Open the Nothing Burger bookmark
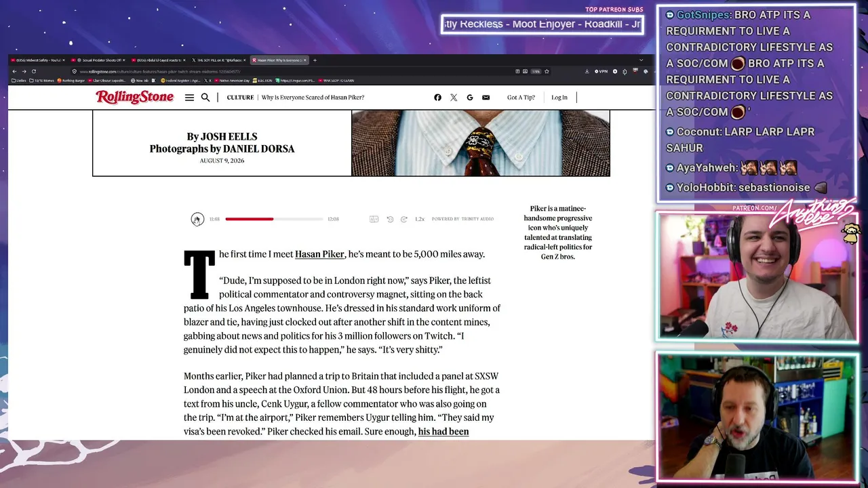This screenshot has height=488, width=868. click(71, 81)
